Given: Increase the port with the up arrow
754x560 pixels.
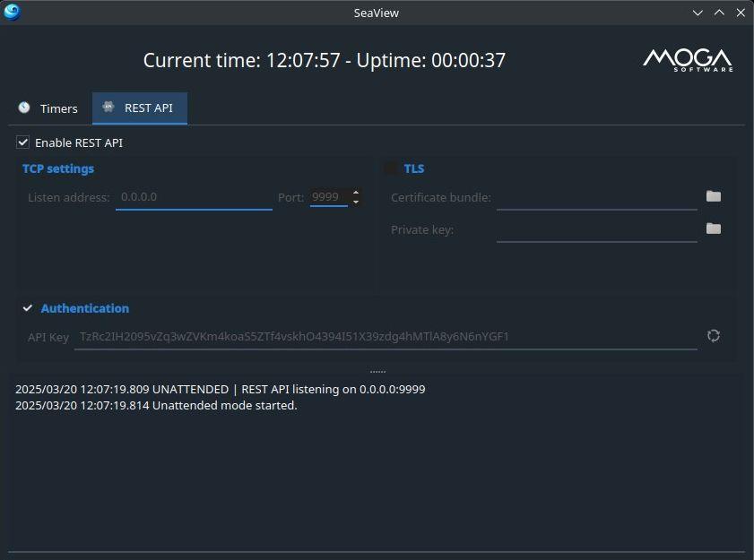Looking at the screenshot, I should tap(356, 193).
